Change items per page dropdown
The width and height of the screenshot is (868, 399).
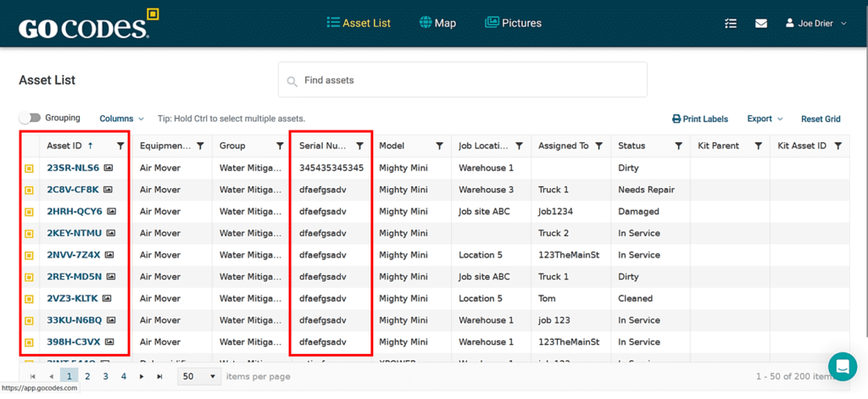click(x=199, y=376)
